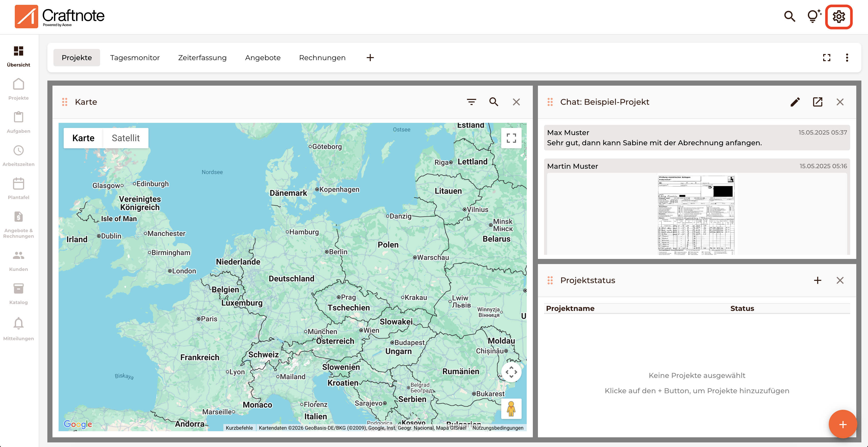Image resolution: width=868 pixels, height=447 pixels.
Task: Open the Rechnungen tab
Action: (322, 58)
